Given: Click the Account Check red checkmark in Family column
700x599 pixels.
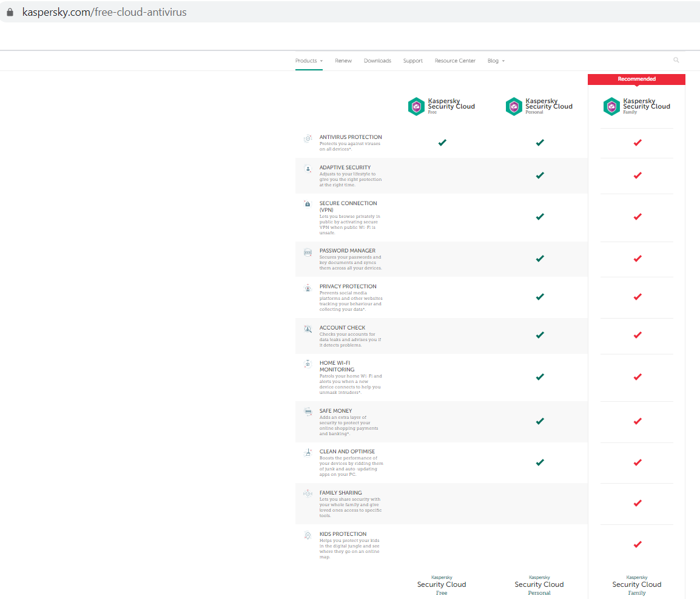Looking at the screenshot, I should pyautogui.click(x=638, y=335).
